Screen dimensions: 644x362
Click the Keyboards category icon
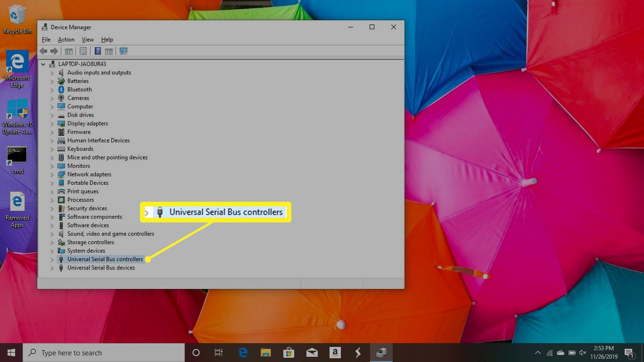61,149
